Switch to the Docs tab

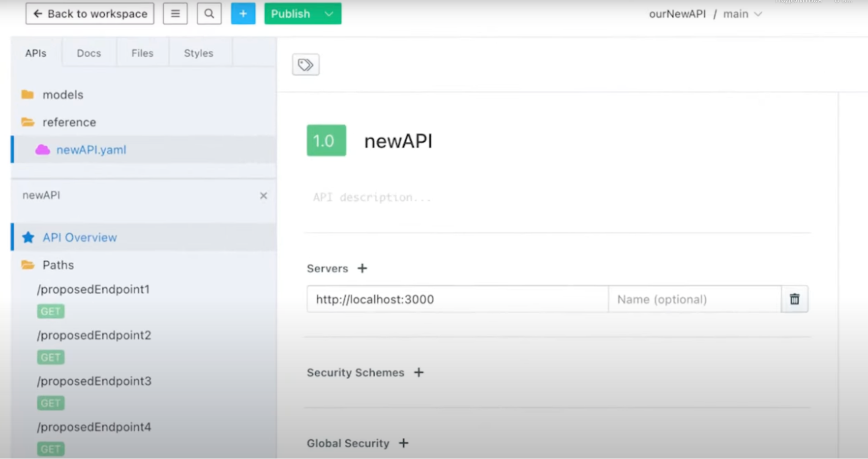click(89, 52)
